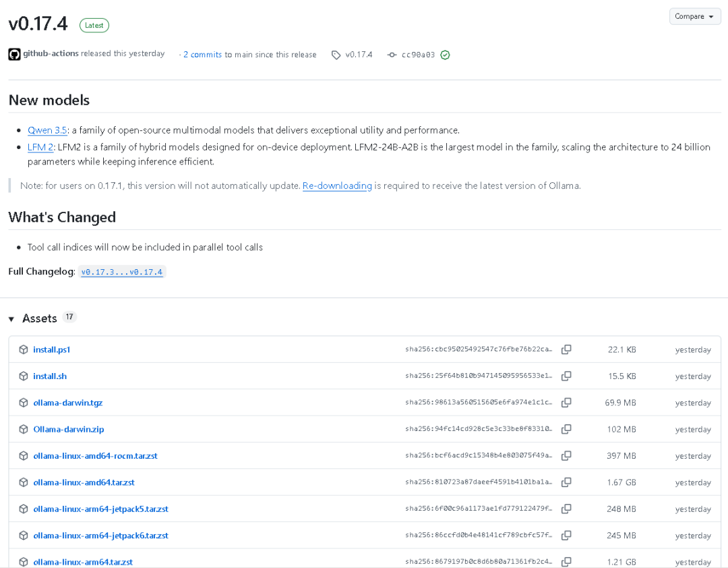Download ollama-linux-arm64-jetpack6.tar.zst

pyautogui.click(x=100, y=536)
